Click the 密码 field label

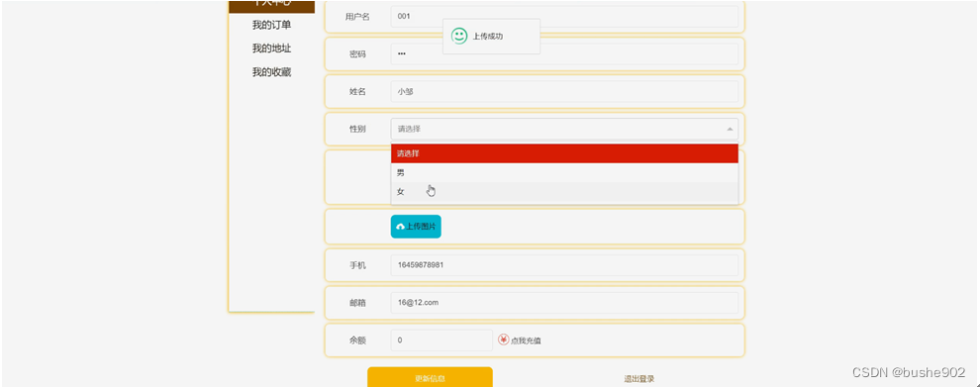(357, 54)
